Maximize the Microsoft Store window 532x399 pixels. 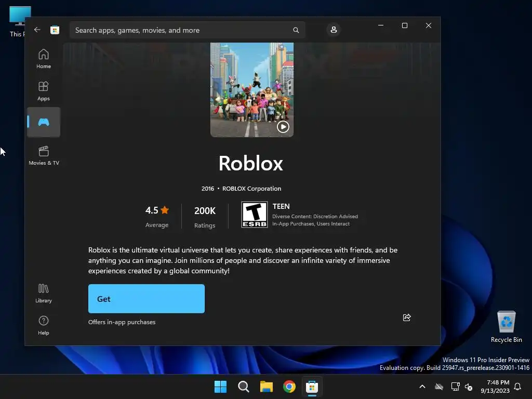pyautogui.click(x=404, y=25)
